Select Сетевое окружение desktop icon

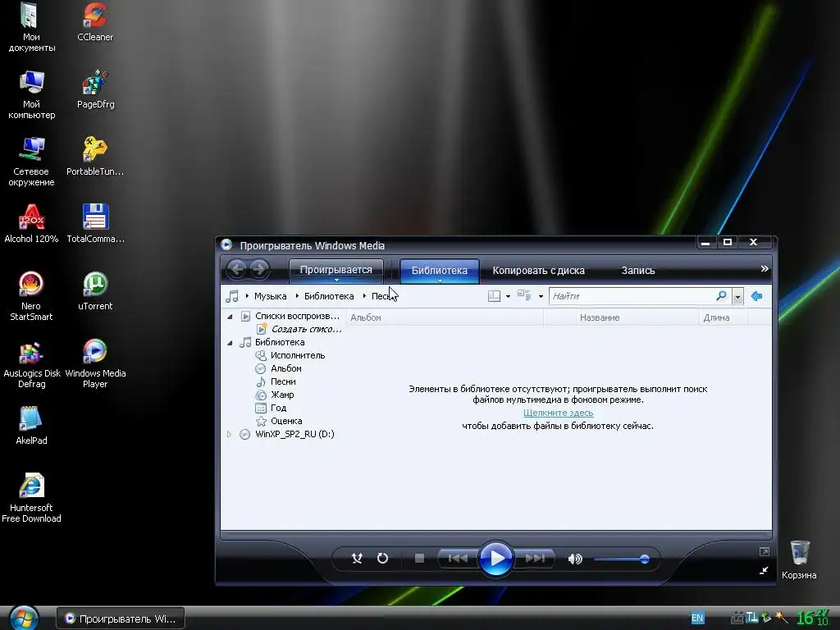coord(31,162)
